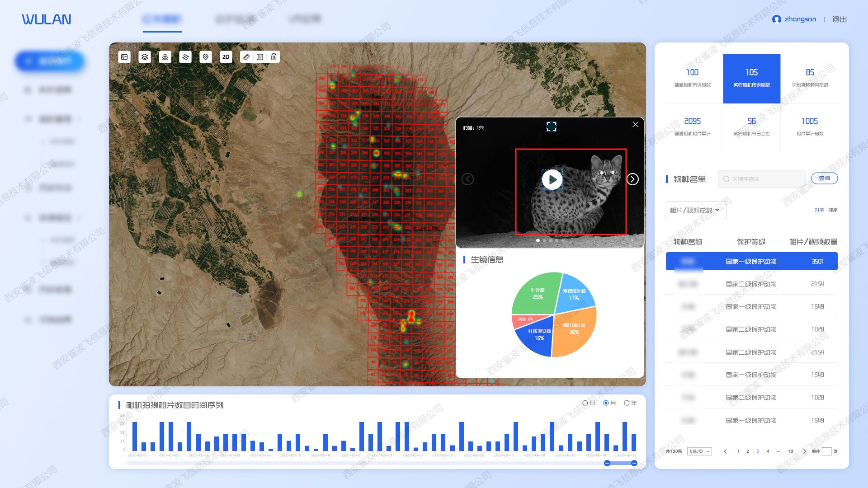The width and height of the screenshot is (868, 488).
Task: Play the leopard cat video
Action: click(x=552, y=179)
